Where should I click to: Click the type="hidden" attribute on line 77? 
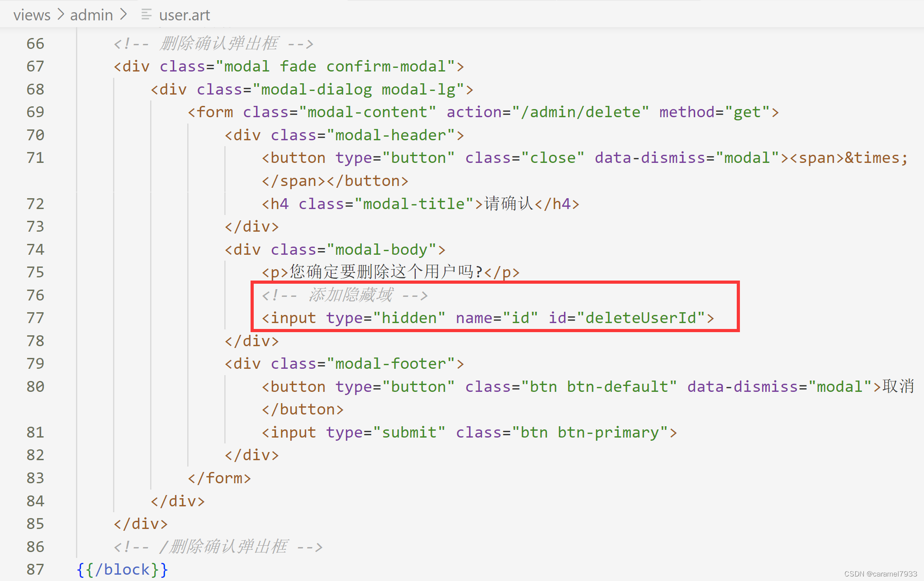[386, 318]
